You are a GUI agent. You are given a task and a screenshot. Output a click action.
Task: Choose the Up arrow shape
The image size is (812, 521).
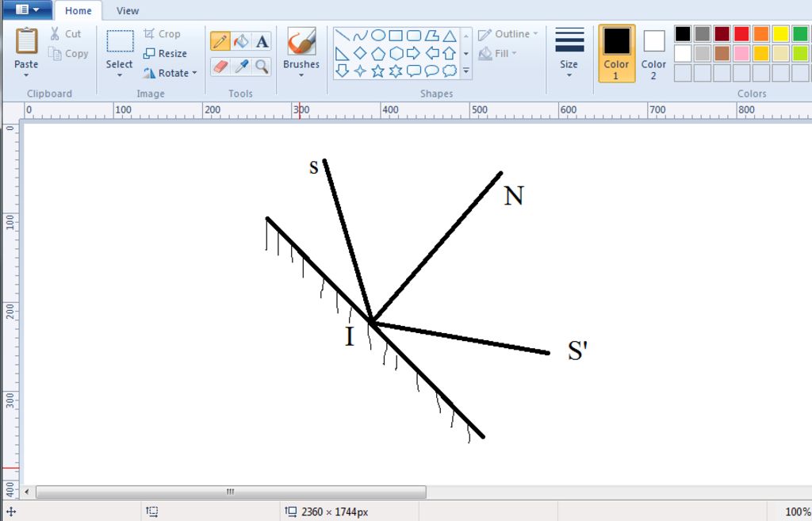coord(450,53)
